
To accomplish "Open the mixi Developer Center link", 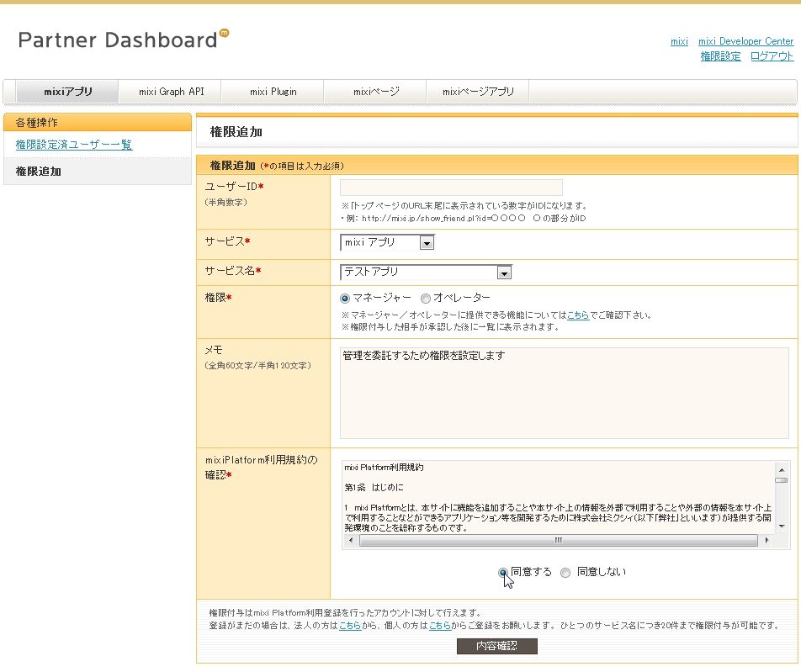I will (745, 41).
